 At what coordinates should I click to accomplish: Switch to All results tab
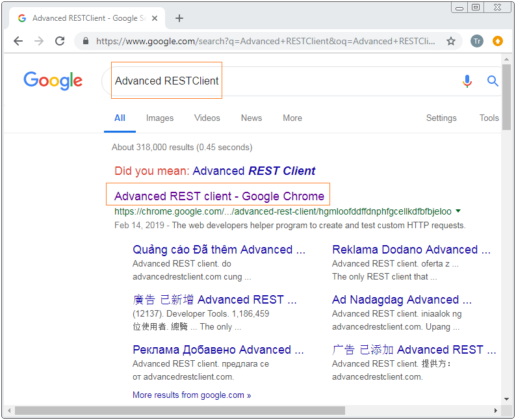[120, 118]
